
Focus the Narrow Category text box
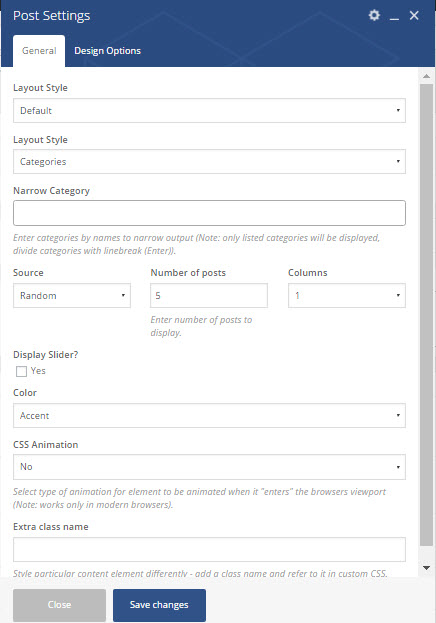209,213
